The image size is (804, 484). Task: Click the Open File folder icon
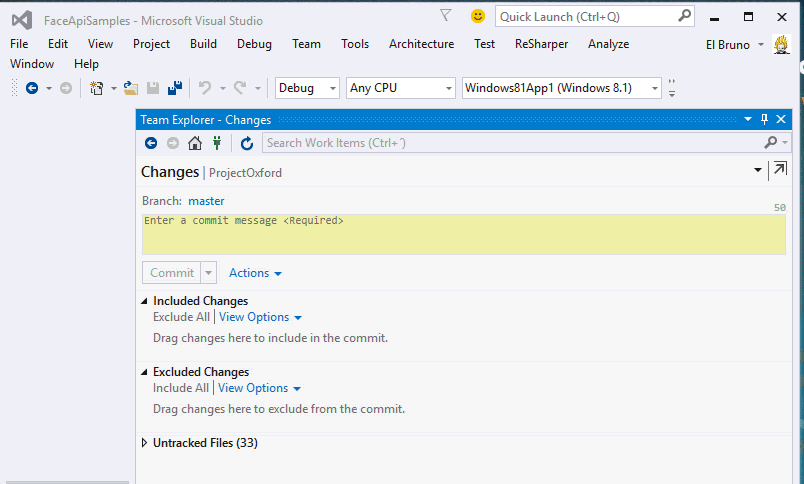coord(130,88)
